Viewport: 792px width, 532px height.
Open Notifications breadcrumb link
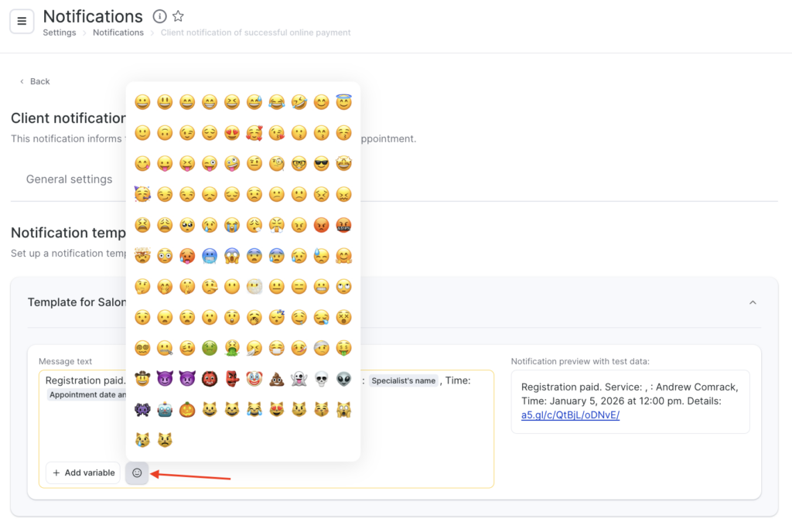[x=118, y=32]
